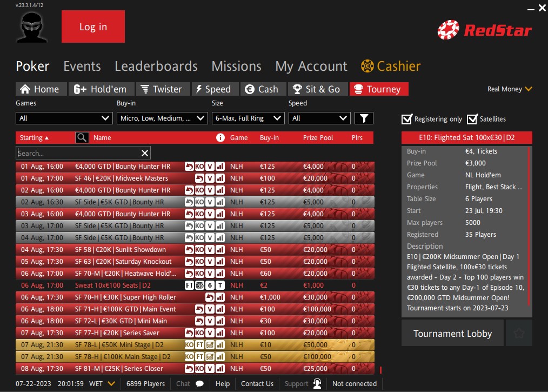The image size is (548, 392).
Task: Click the KO icon on SF 81-M Series Closer
Action: pos(199,369)
